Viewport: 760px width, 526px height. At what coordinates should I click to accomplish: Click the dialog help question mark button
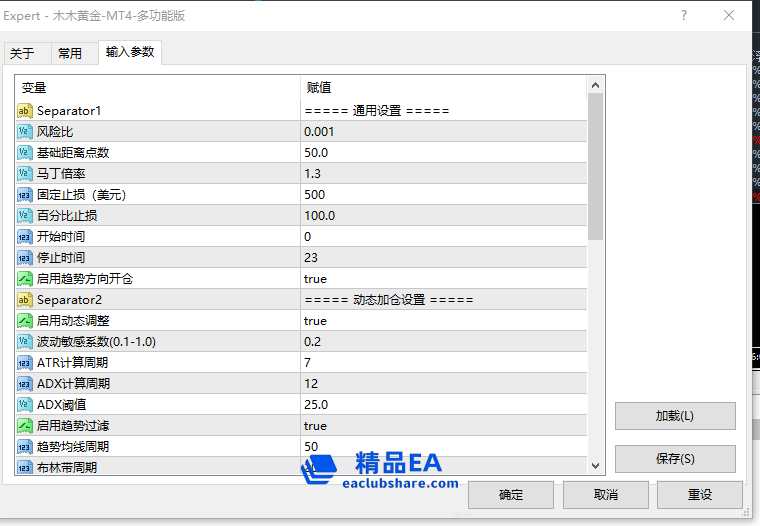pos(684,16)
